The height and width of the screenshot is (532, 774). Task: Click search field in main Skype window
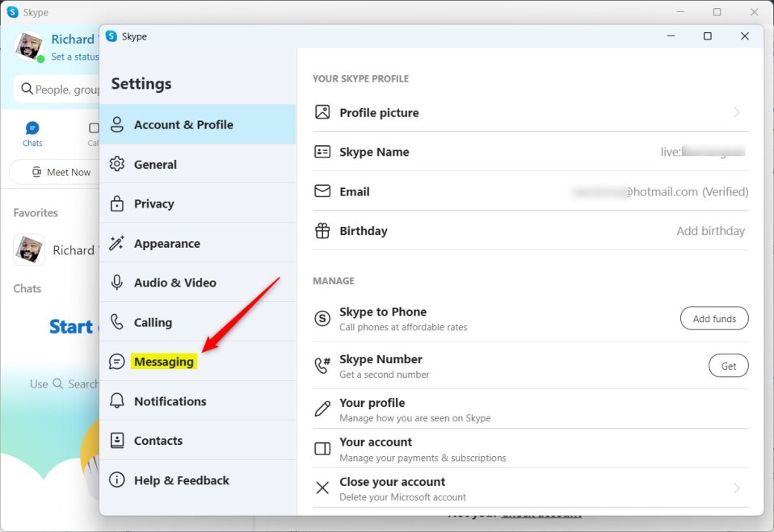tap(57, 90)
